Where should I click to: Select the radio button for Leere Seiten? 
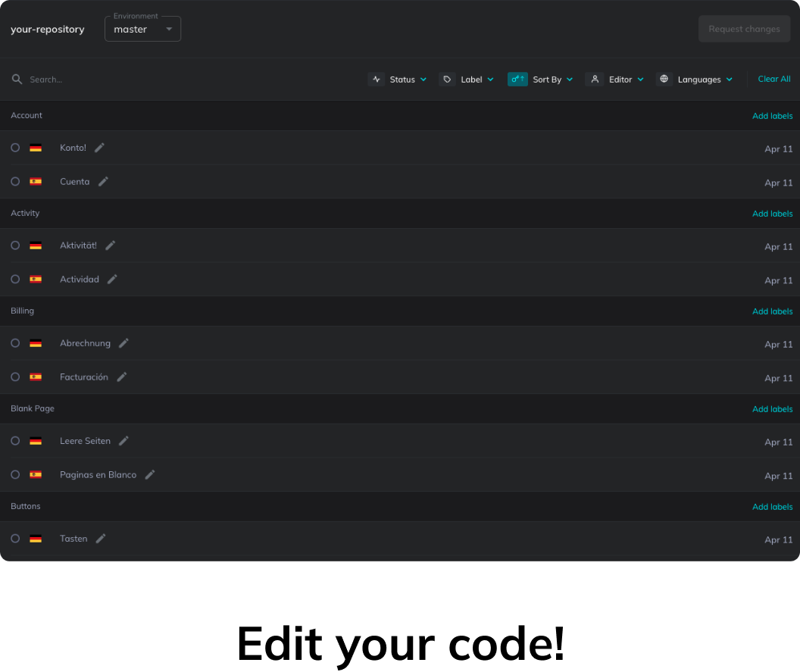coord(15,441)
